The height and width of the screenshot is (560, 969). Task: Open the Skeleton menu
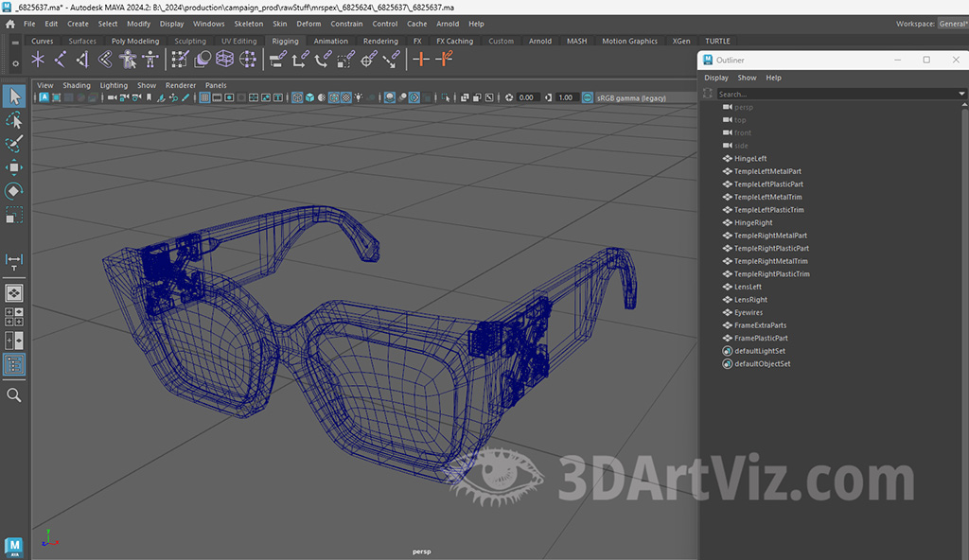point(248,24)
